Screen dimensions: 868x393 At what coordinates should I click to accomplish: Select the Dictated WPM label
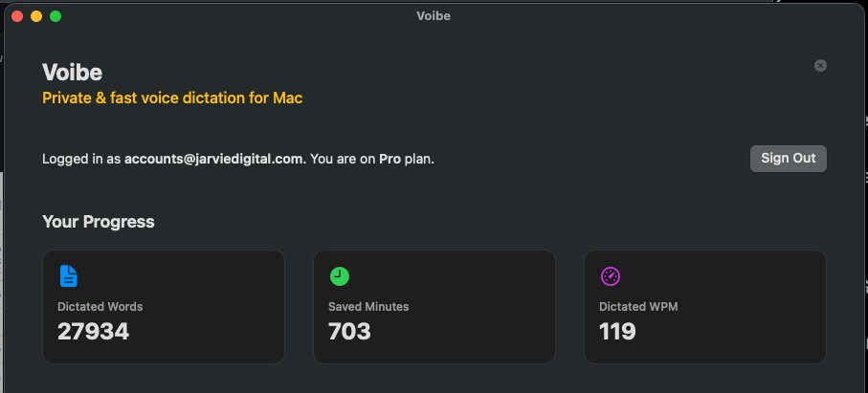point(638,307)
